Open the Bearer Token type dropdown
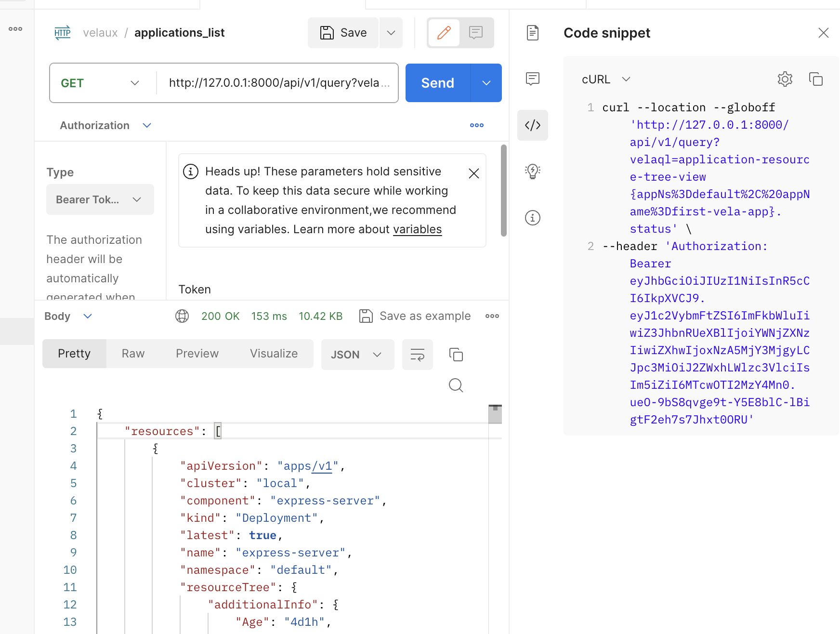Screen dimensions: 840x634 [x=100, y=199]
